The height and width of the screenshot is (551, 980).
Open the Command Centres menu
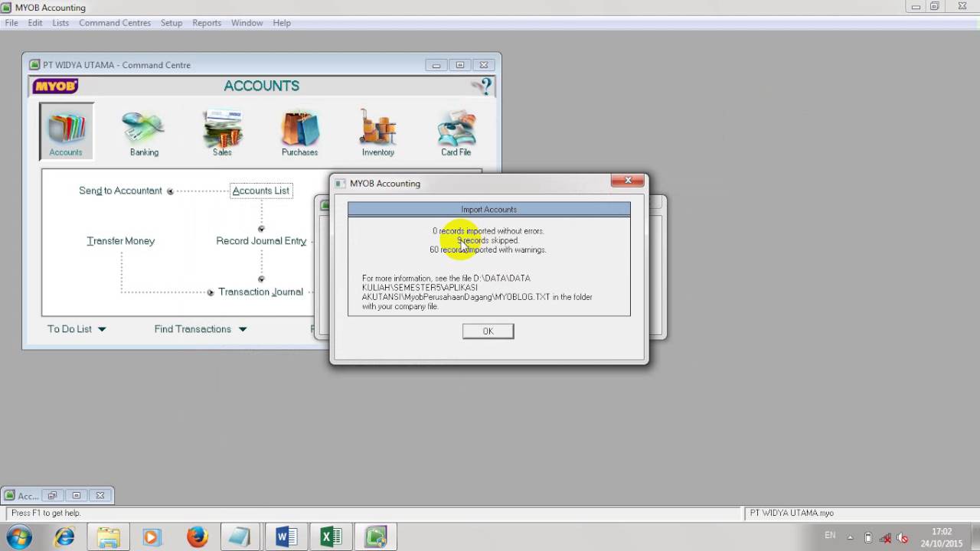coord(115,23)
